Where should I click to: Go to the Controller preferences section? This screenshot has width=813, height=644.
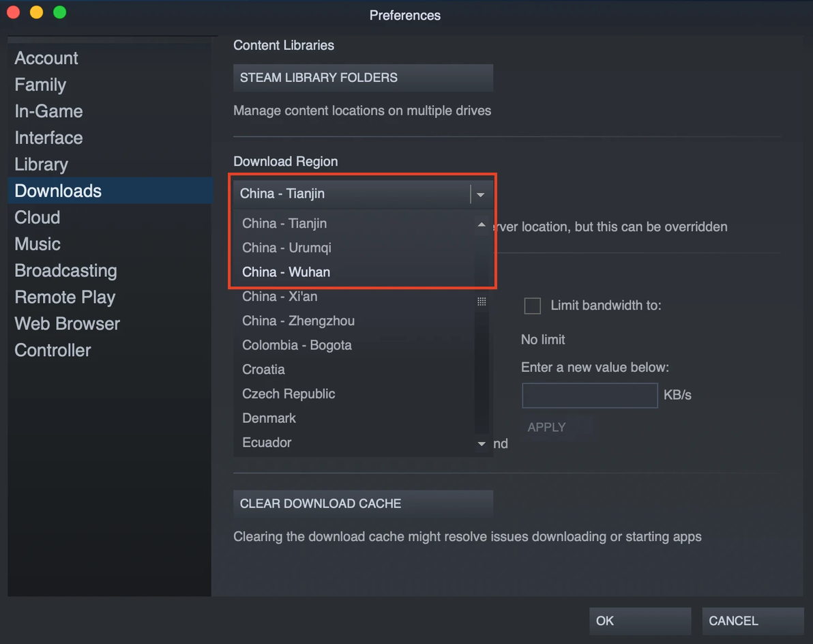[x=53, y=351]
